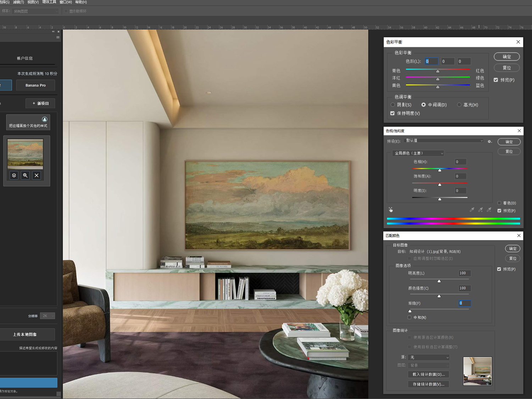Click the 洋红–绿色 slider handle

click(438, 79)
